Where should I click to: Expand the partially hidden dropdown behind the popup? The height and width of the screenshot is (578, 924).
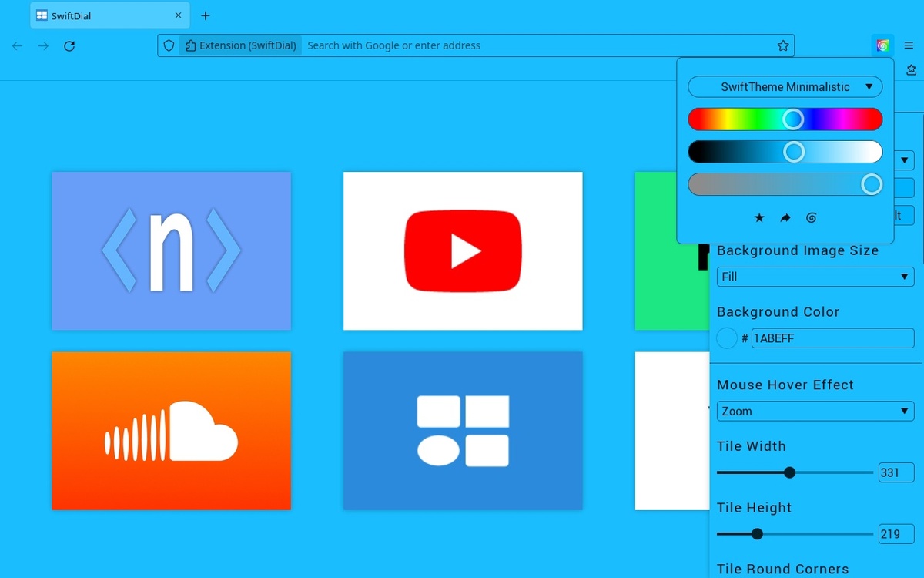tap(904, 161)
